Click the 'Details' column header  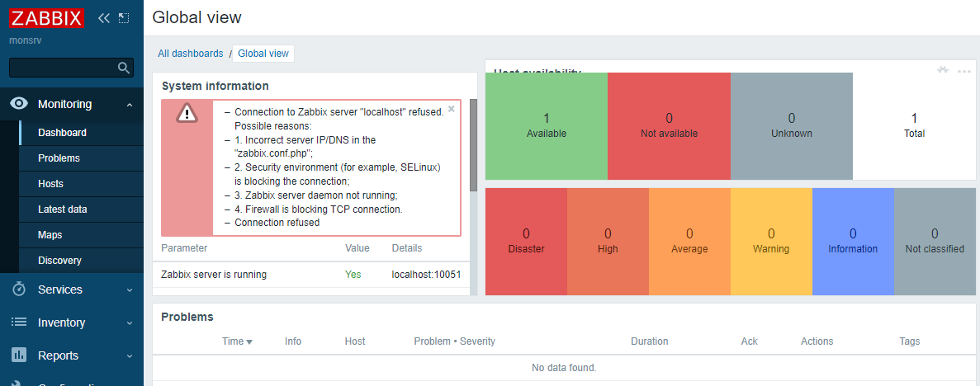tap(407, 248)
